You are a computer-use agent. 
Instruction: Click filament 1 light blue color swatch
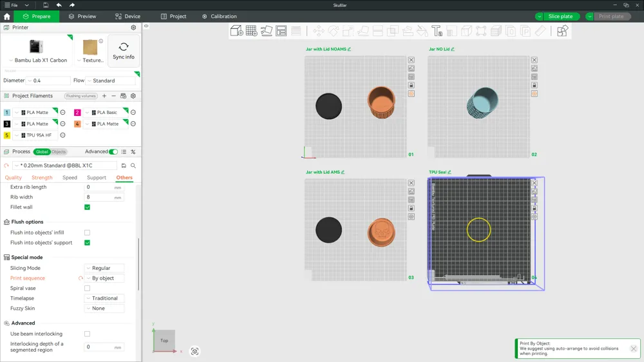7,112
